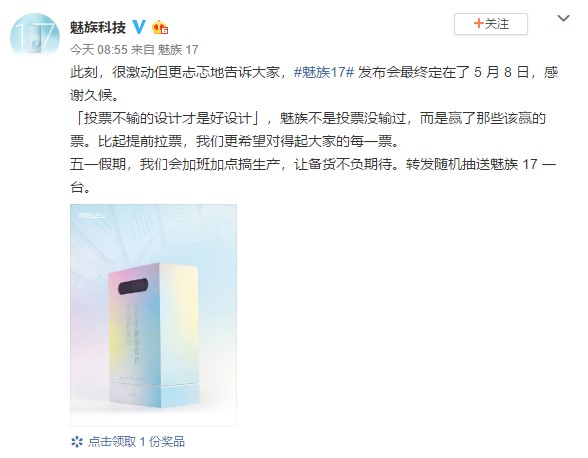The height and width of the screenshot is (458, 588).
Task: Click the dark slot on the ballot box
Action: (x=133, y=286)
